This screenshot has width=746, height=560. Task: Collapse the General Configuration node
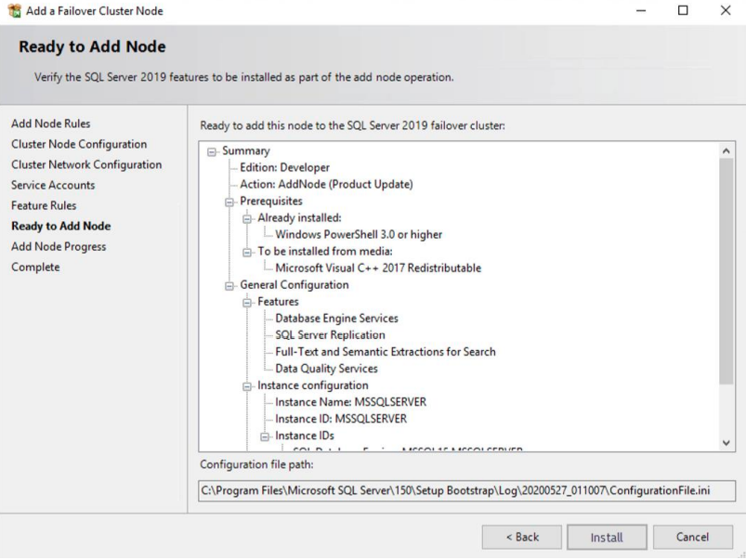pyautogui.click(x=229, y=286)
